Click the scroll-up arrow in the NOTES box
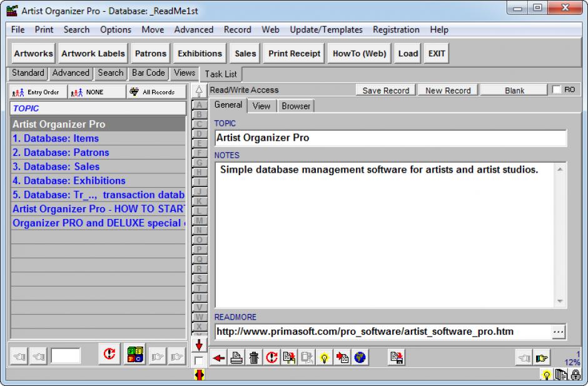 pos(560,170)
